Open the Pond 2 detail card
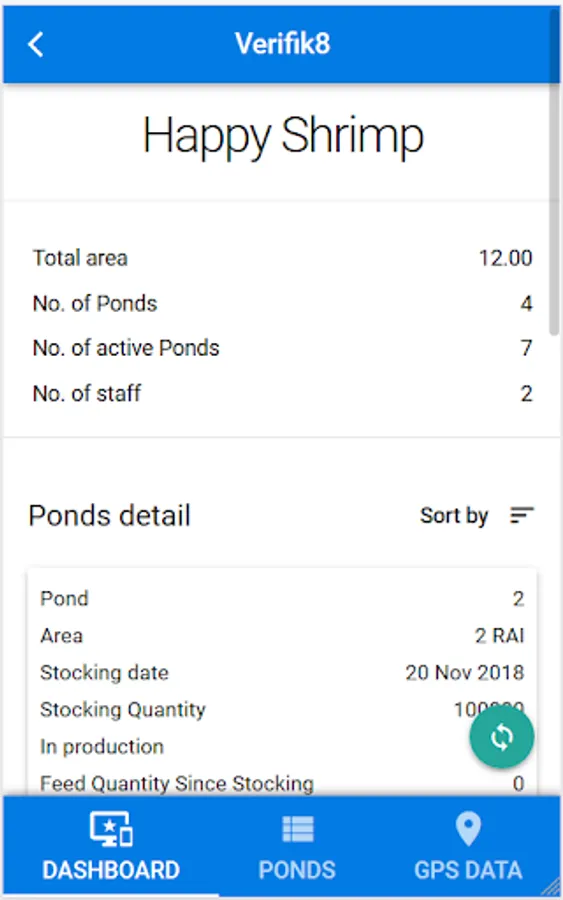 (282, 682)
